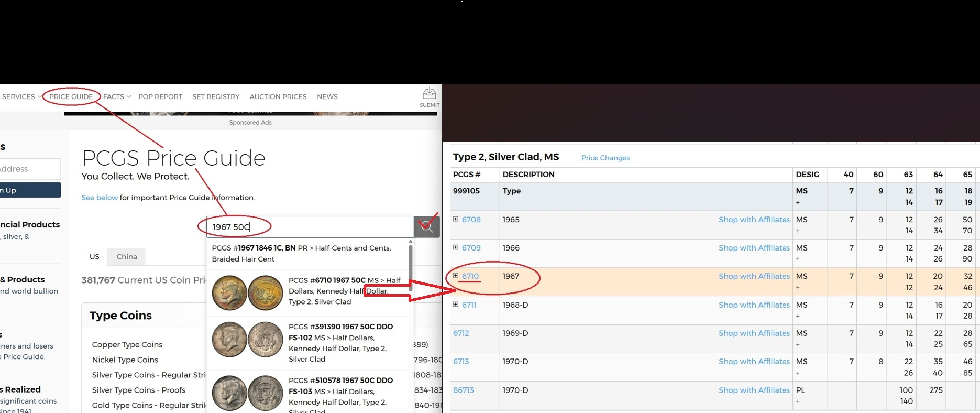Screen dimensions: 980x413
Task: Click the grade 65 column header
Action: (x=967, y=175)
